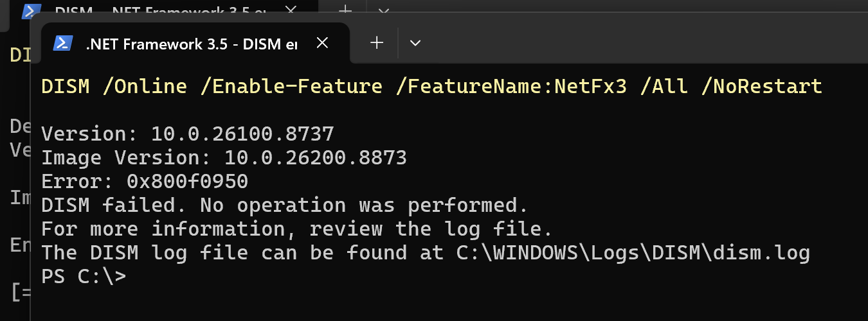Click 'For more information, review the log file.'
This screenshot has width=868, height=321.
(x=297, y=229)
